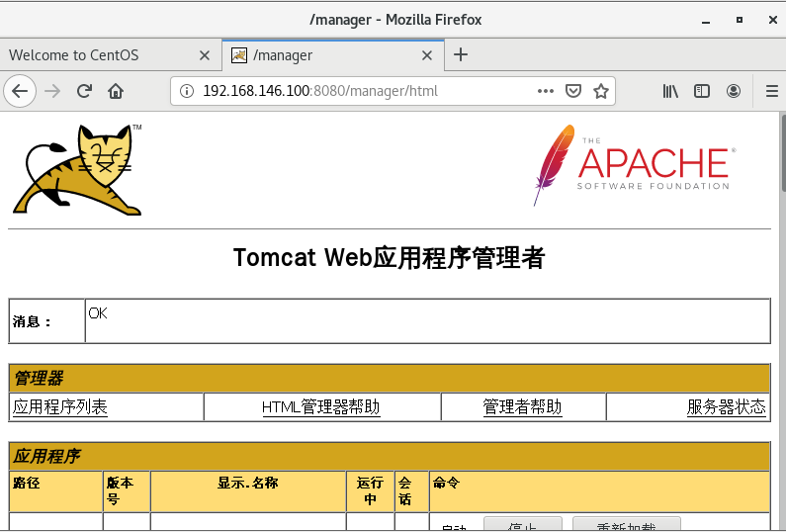Click the OK message text
Viewport: 786px width, 532px height.
click(98, 313)
